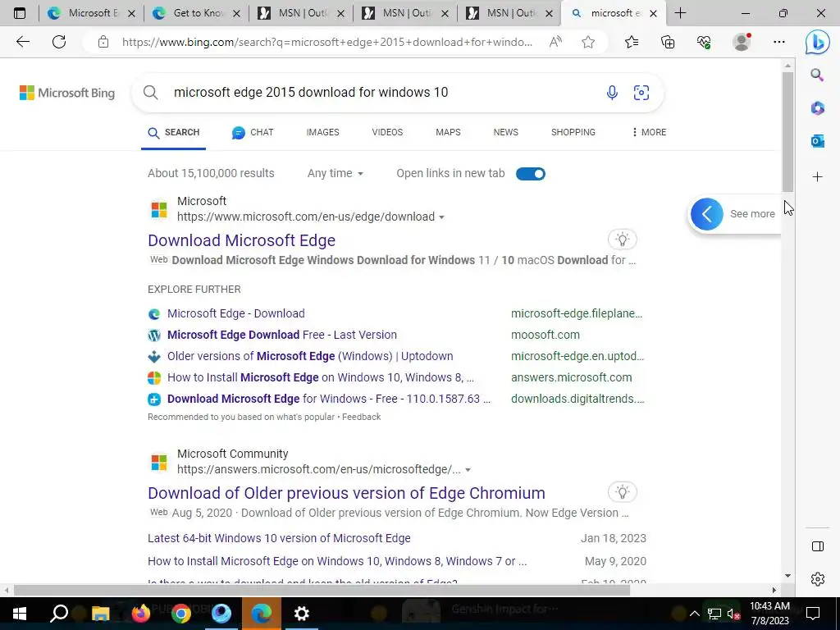Viewport: 840px width, 630px height.
Task: Go back to previous page
Action: pos(22,42)
